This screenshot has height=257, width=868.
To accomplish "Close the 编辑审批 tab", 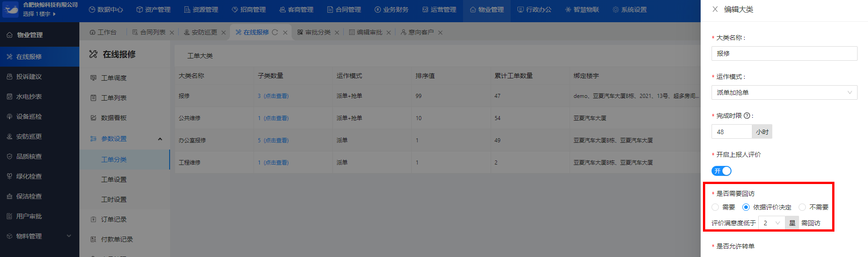I will pos(389,33).
